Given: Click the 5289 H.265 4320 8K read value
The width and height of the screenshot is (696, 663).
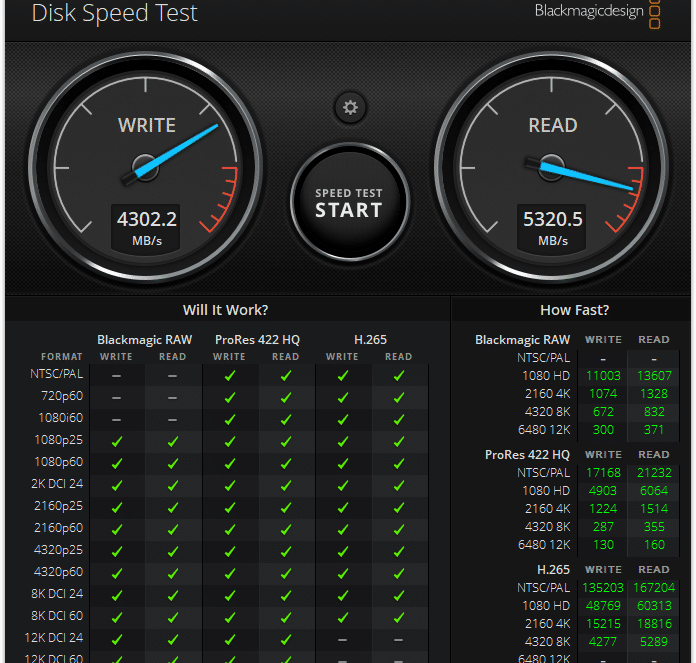Looking at the screenshot, I should [x=654, y=642].
